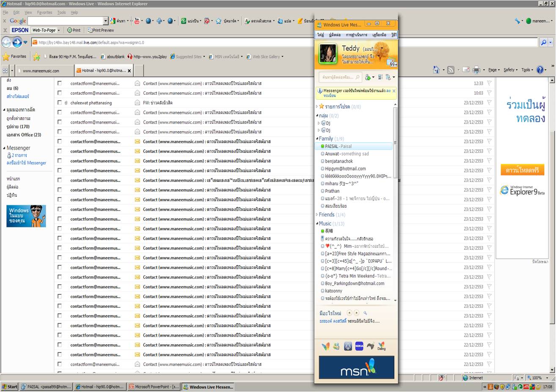Open the Page dropdown in IE
The width and height of the screenshot is (556, 392).
tap(494, 70)
